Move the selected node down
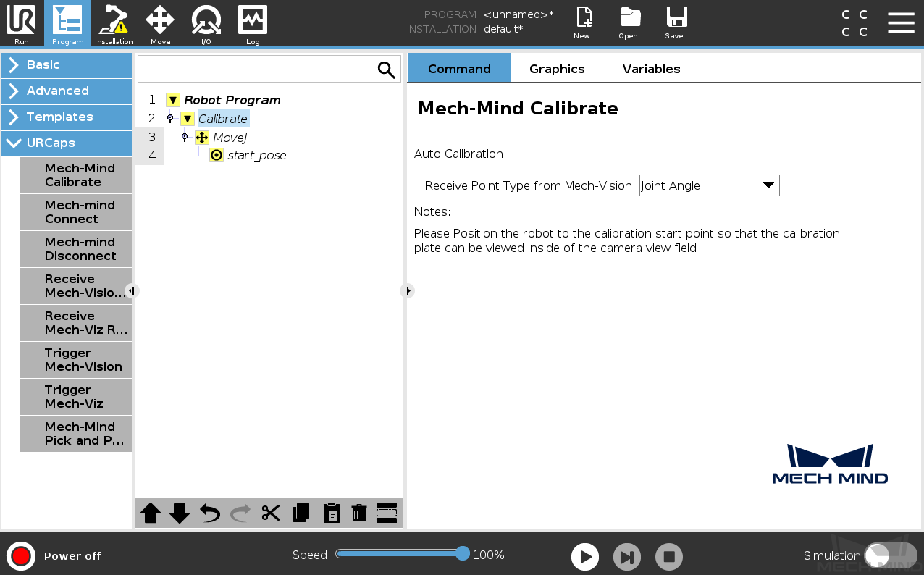This screenshot has width=924, height=575. [180, 513]
